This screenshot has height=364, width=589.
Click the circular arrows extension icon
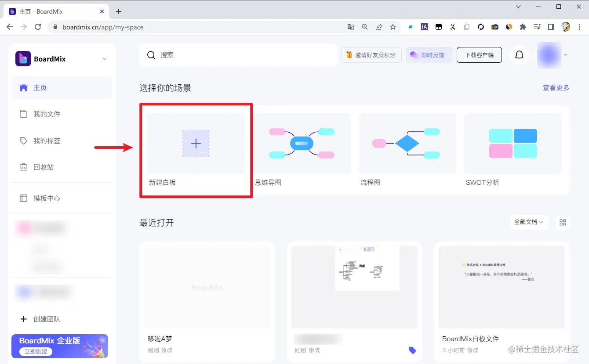(481, 27)
